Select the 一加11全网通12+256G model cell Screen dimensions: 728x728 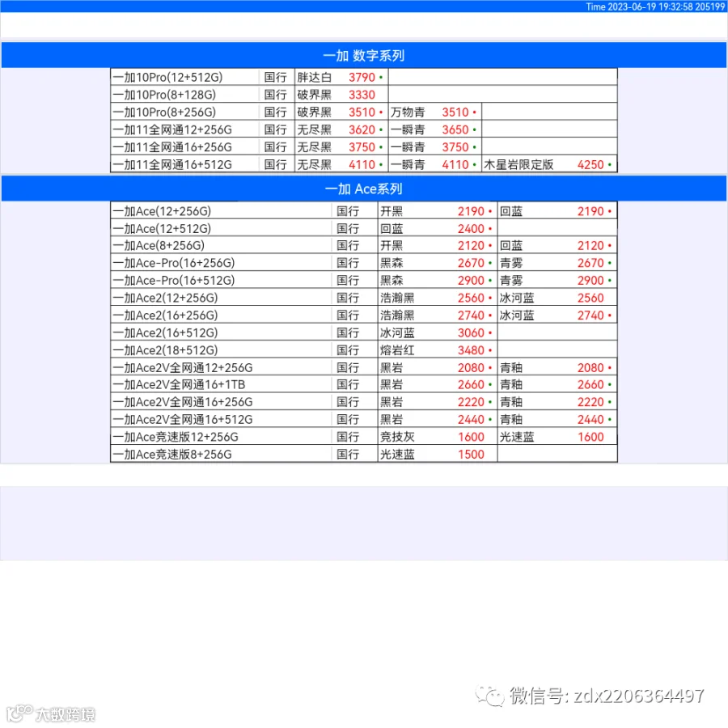(x=184, y=129)
